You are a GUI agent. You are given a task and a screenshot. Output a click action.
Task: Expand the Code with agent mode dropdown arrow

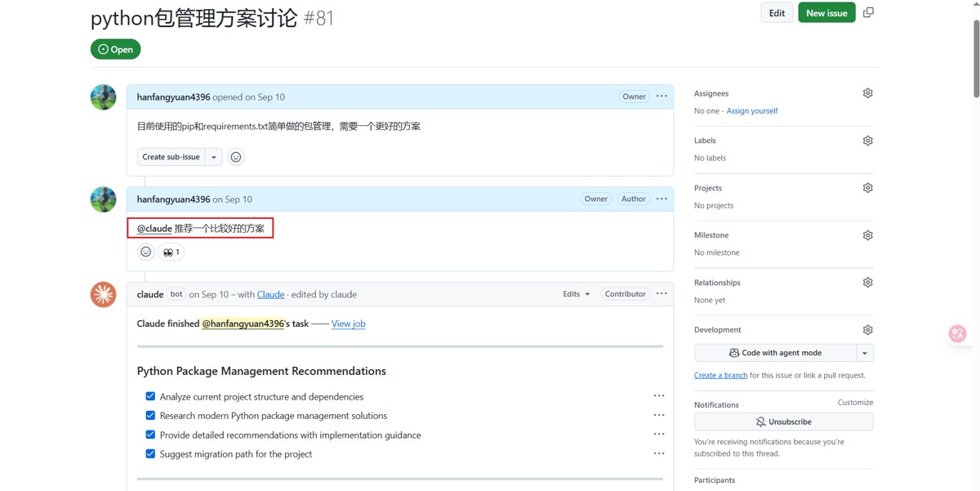[865, 353]
